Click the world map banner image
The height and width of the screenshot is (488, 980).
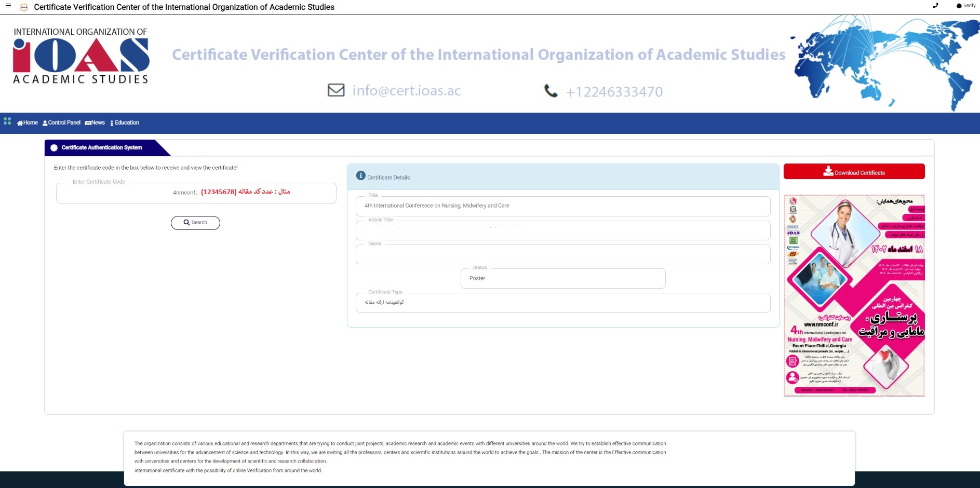(x=884, y=63)
